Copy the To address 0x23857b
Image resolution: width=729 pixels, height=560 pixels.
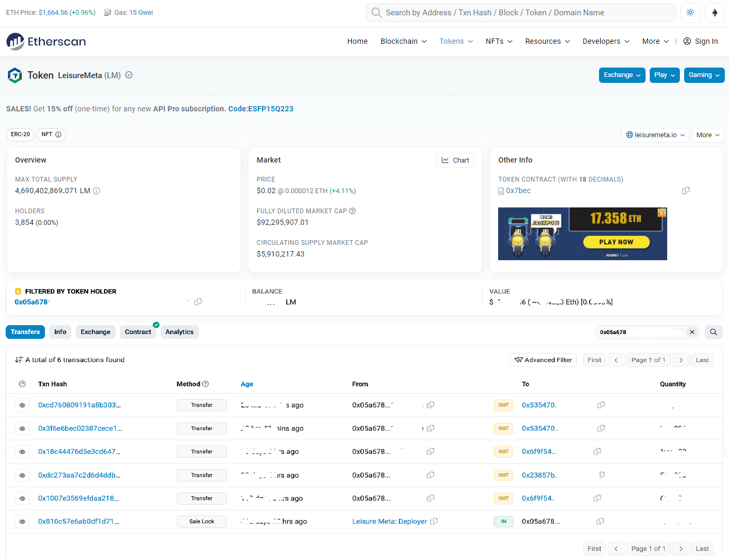coord(601,475)
